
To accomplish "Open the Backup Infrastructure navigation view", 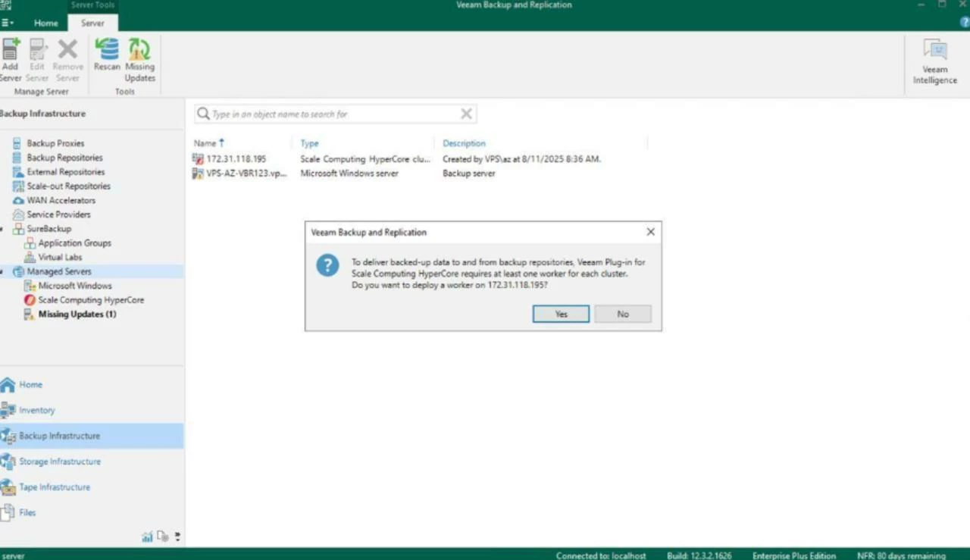I will [x=91, y=436].
